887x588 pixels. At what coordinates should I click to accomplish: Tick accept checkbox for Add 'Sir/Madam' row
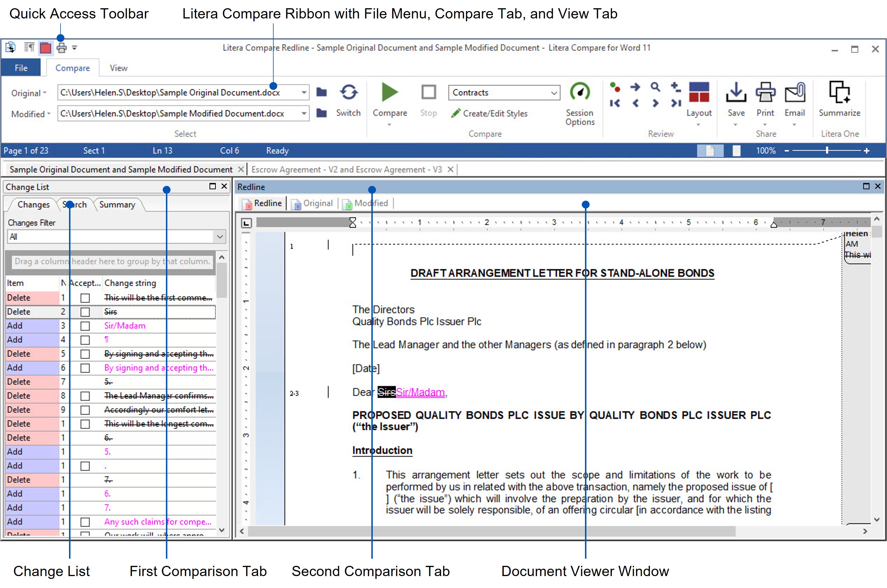click(85, 326)
